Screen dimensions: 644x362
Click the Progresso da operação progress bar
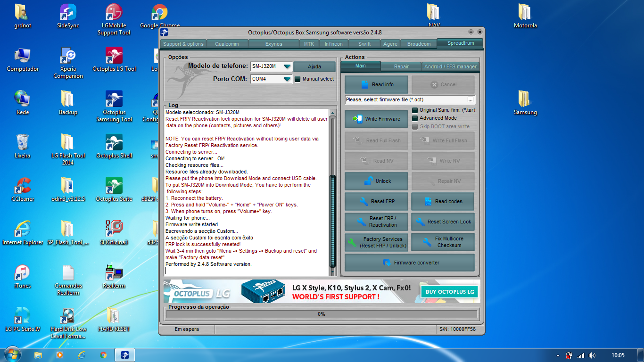click(322, 314)
